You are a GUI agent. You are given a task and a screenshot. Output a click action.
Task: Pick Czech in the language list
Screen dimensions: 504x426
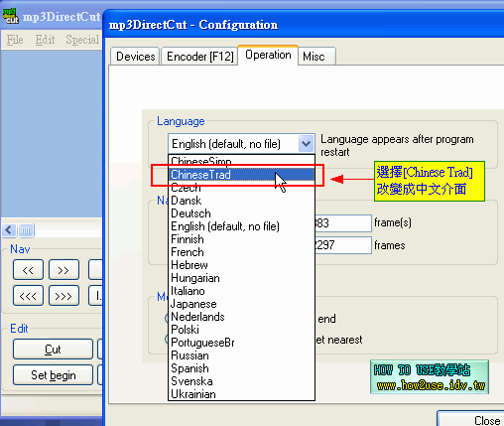(x=241, y=188)
